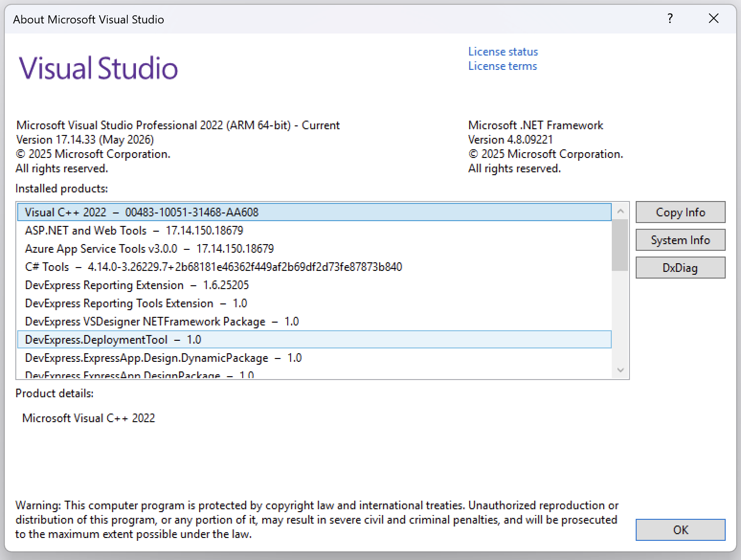The height and width of the screenshot is (560, 741).
Task: Click the help question mark button
Action: (670, 19)
